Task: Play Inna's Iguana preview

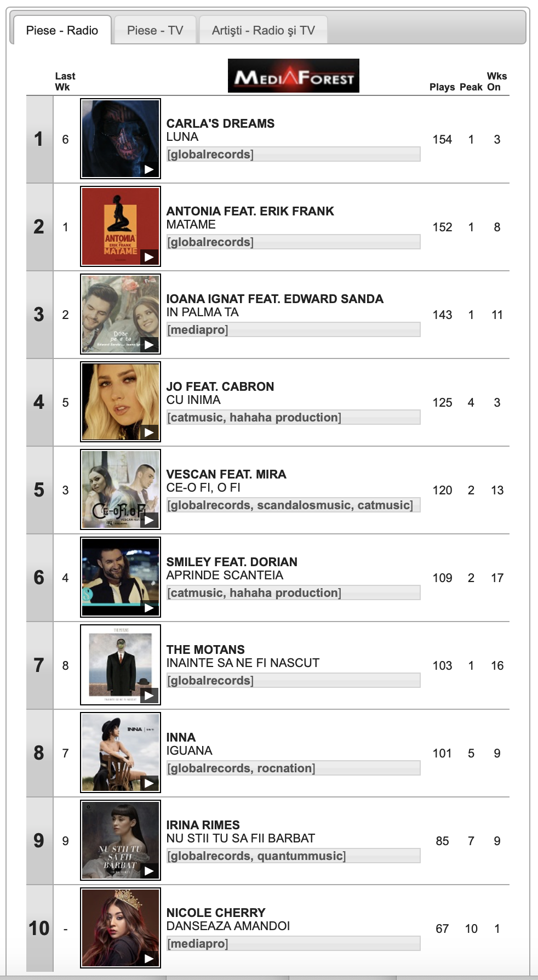Action: pyautogui.click(x=149, y=783)
